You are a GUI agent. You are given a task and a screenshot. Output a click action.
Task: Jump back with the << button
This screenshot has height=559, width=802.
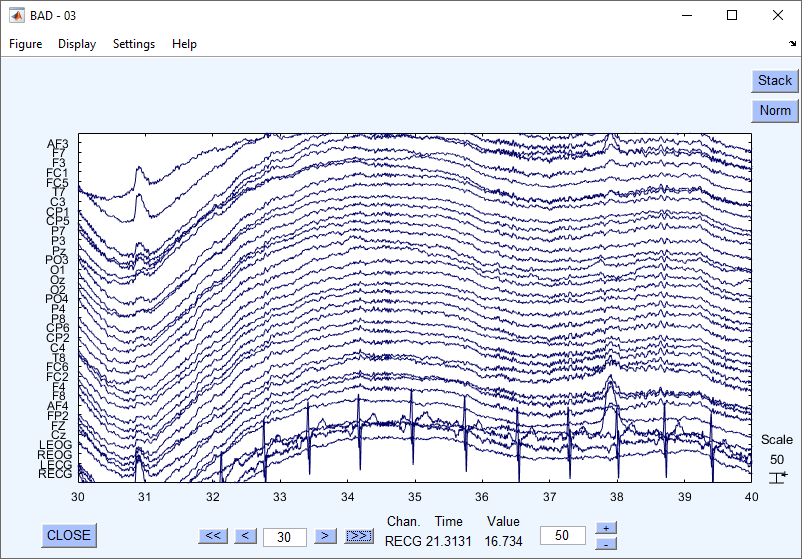(x=213, y=536)
